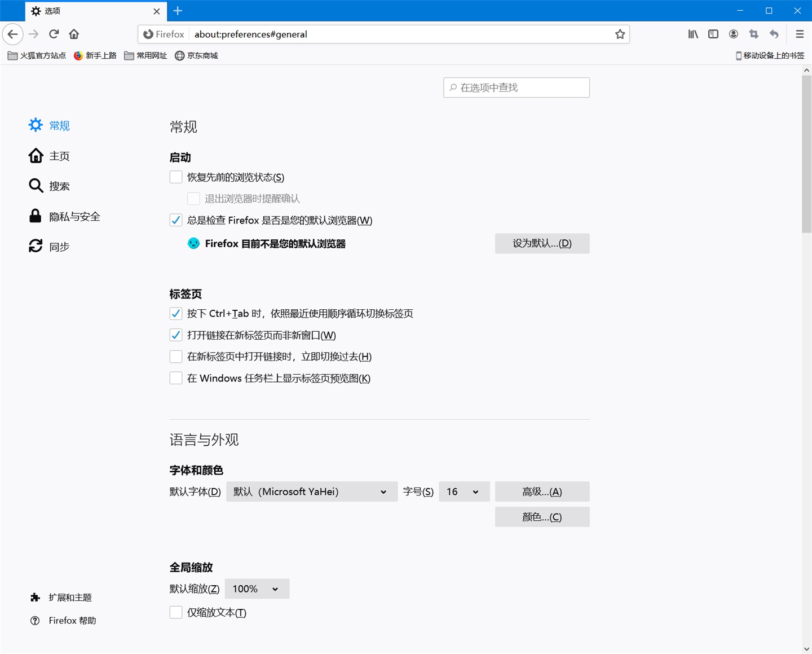
Task: Open 火狐官方站点 bookmark folder
Action: [x=37, y=55]
